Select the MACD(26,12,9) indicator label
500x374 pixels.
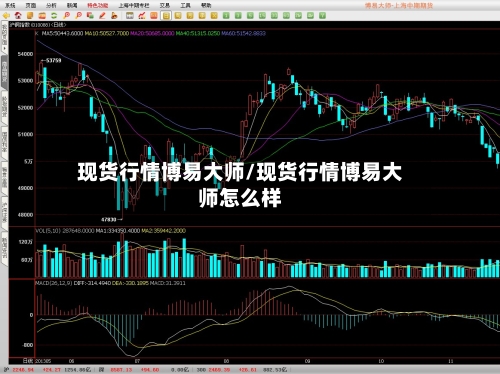[54, 283]
